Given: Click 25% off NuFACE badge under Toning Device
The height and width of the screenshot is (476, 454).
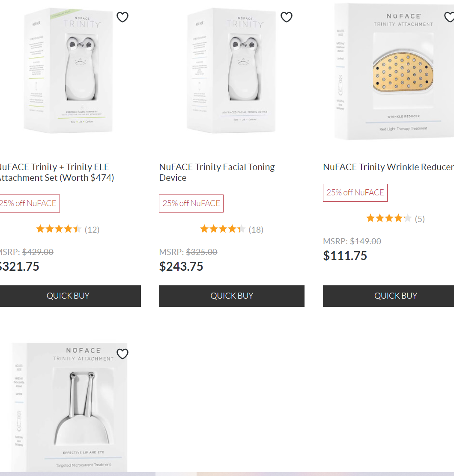Looking at the screenshot, I should pyautogui.click(x=191, y=204).
